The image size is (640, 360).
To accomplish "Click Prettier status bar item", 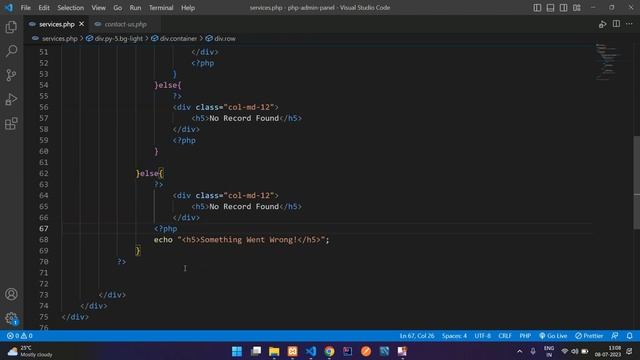I will click(589, 336).
